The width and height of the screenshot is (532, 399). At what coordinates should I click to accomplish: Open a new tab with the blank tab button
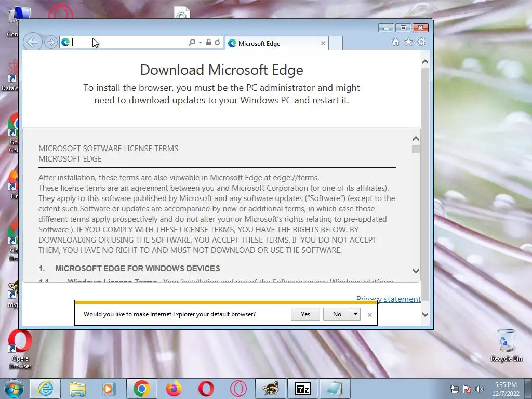point(336,44)
